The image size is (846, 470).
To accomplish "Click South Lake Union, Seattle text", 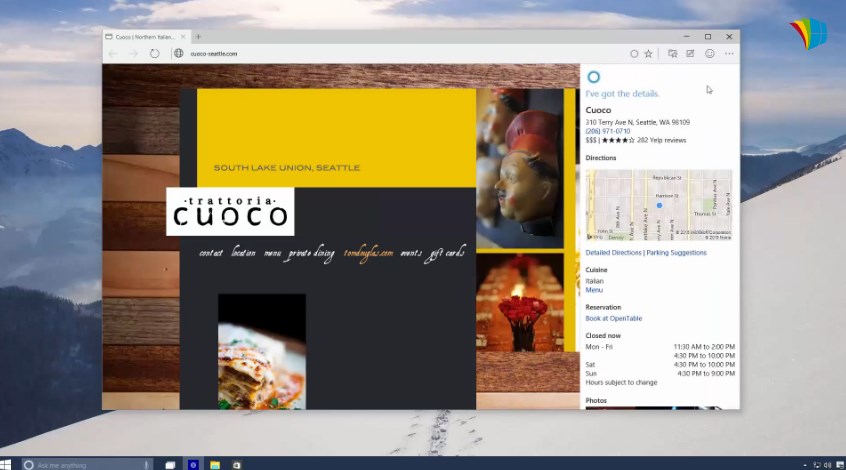I will click(x=286, y=168).
